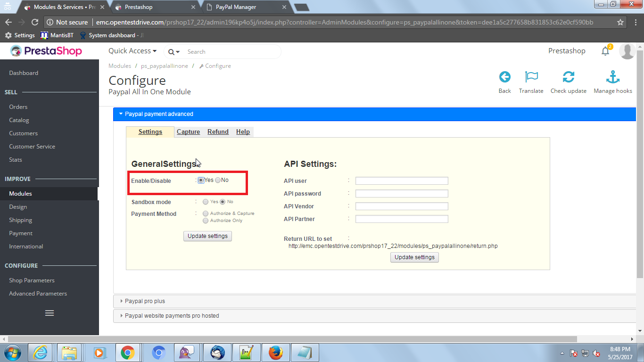Click Update settings under General Settings
This screenshot has height=362, width=644.
coord(207,236)
